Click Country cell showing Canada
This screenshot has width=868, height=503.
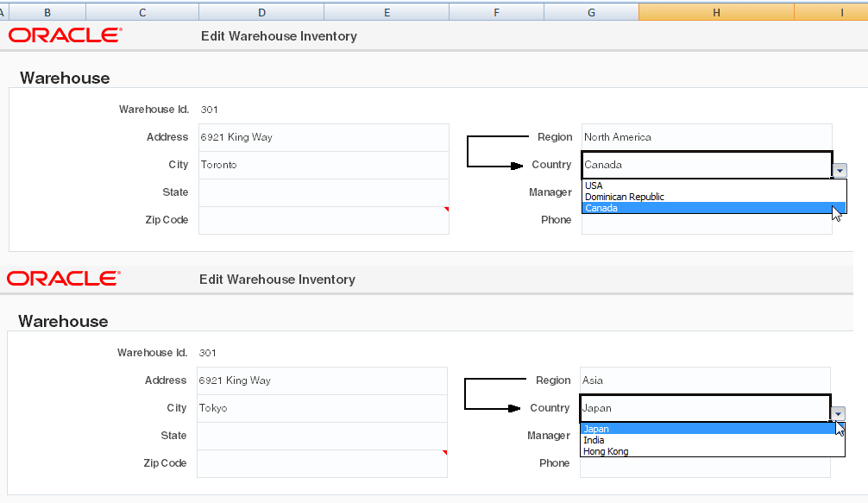tap(707, 165)
